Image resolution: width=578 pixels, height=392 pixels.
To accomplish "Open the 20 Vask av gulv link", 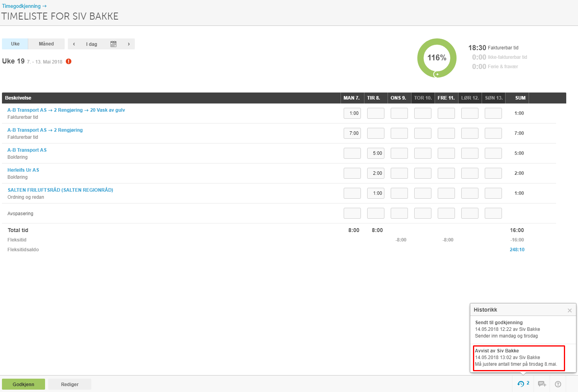I will (x=108, y=110).
